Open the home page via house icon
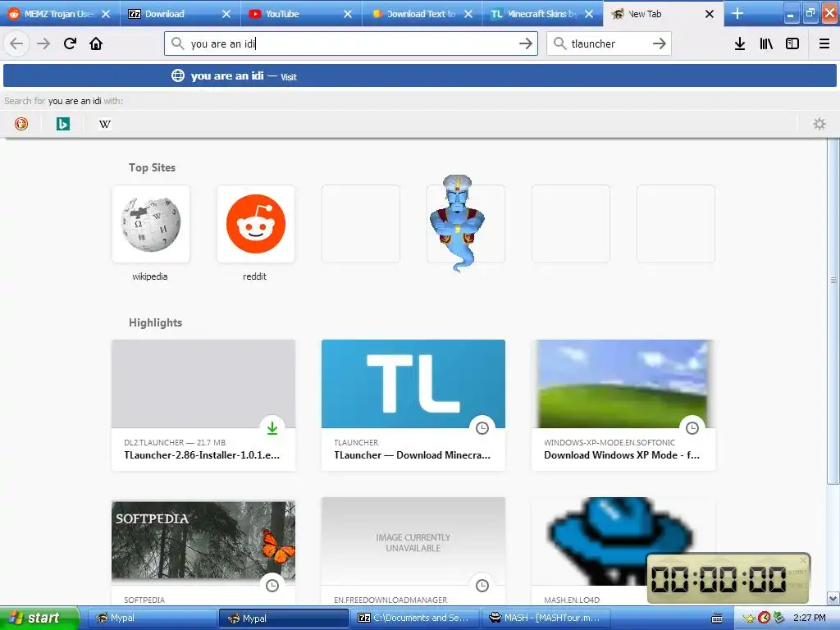Image resolution: width=840 pixels, height=630 pixels. click(96, 43)
